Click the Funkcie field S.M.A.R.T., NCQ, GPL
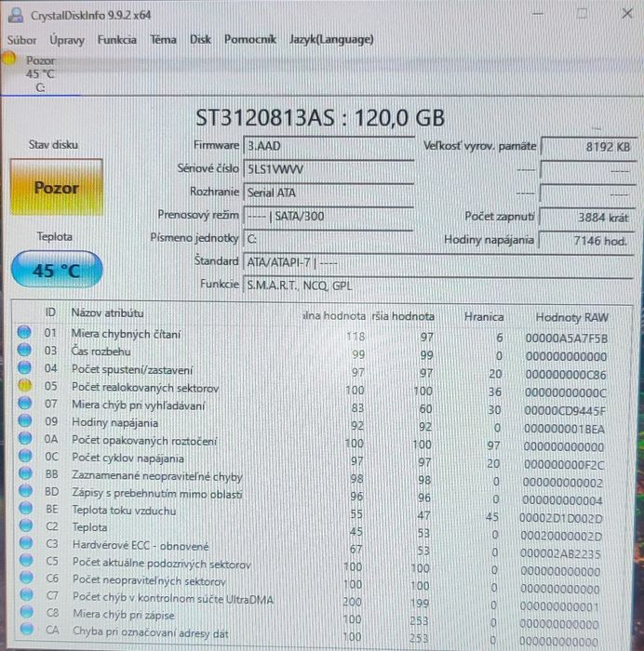This screenshot has height=651, width=644. click(x=438, y=286)
